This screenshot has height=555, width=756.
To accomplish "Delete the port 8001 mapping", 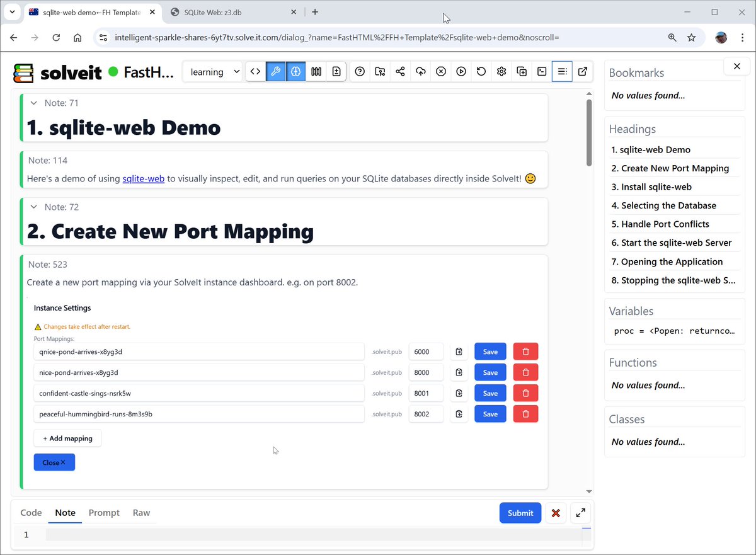I will (525, 393).
